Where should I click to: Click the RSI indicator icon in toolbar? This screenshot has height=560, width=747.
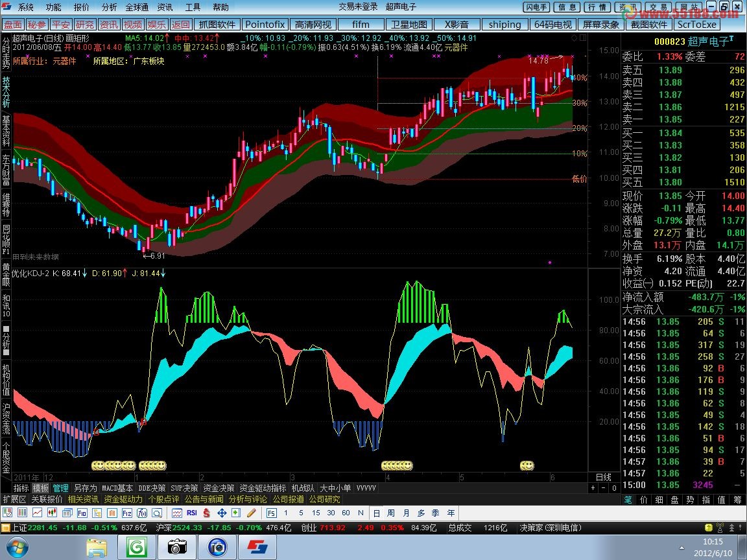[x=191, y=513]
